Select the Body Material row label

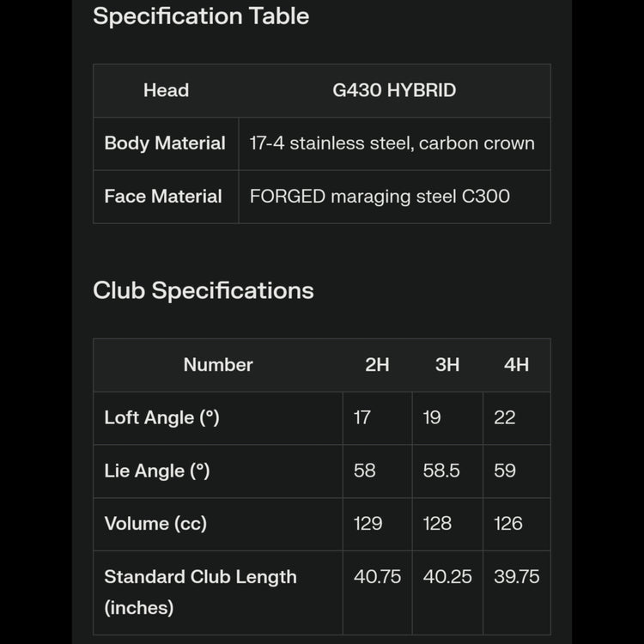[x=165, y=143]
